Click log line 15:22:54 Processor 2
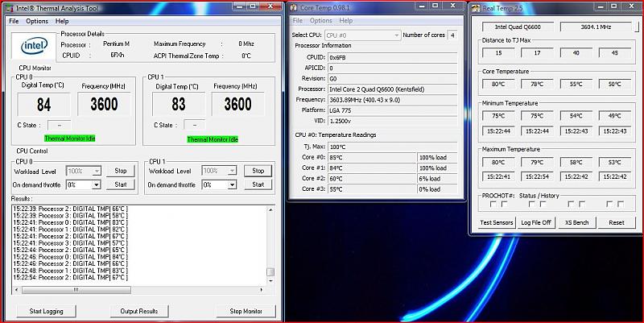 click(70, 277)
